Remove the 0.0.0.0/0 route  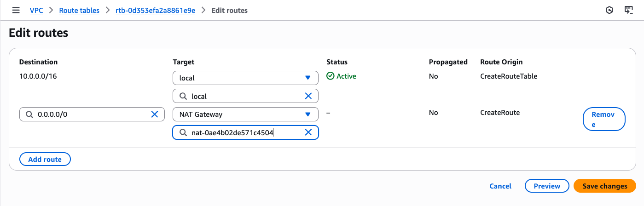coord(603,119)
